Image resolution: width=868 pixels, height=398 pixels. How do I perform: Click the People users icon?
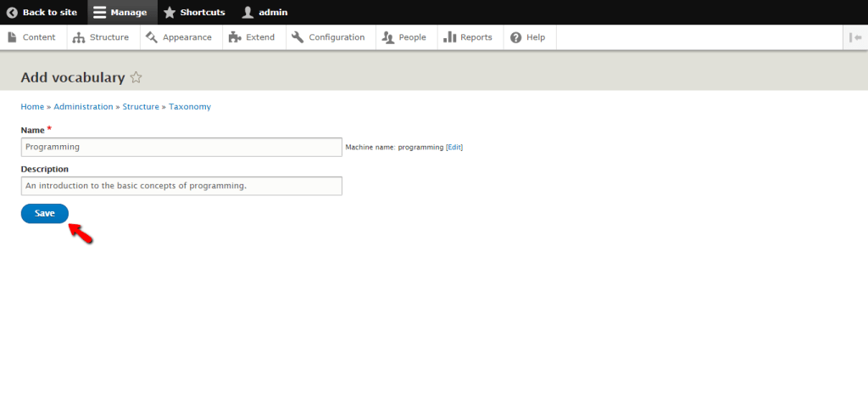pos(387,37)
